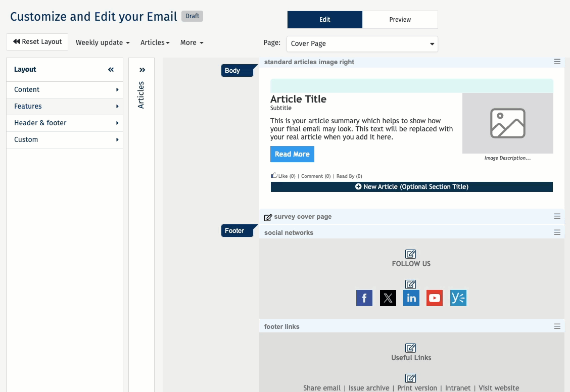The image size is (570, 392).
Task: Click hamburger menu on social networks section
Action: 557,232
